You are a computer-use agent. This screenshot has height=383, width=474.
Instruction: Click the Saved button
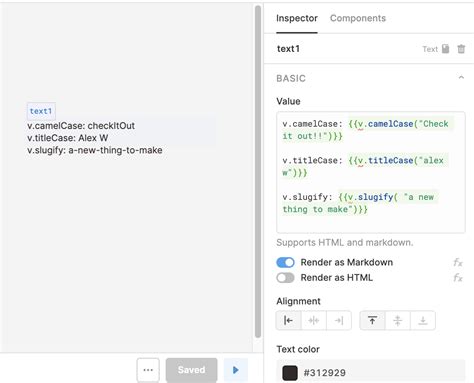click(191, 370)
